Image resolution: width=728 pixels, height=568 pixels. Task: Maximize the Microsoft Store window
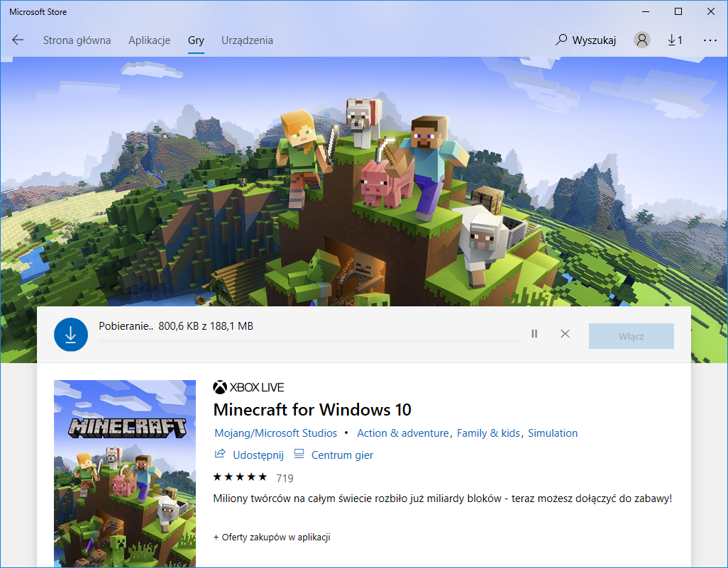click(678, 11)
